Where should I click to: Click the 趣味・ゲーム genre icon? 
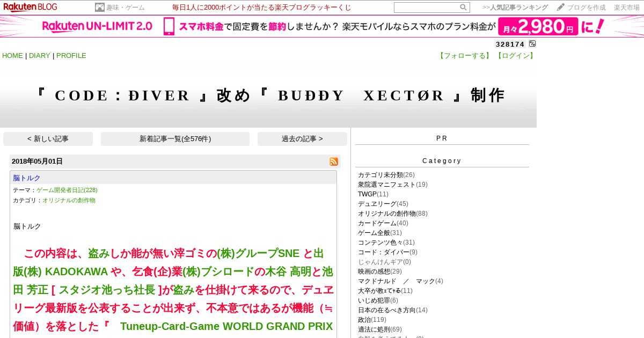click(x=100, y=8)
